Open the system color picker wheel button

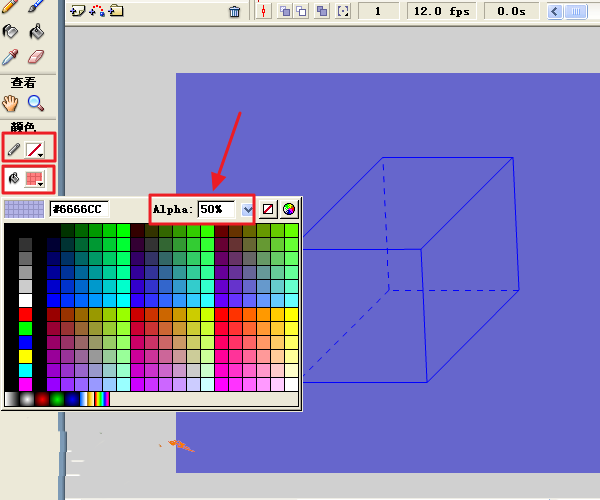click(x=289, y=209)
